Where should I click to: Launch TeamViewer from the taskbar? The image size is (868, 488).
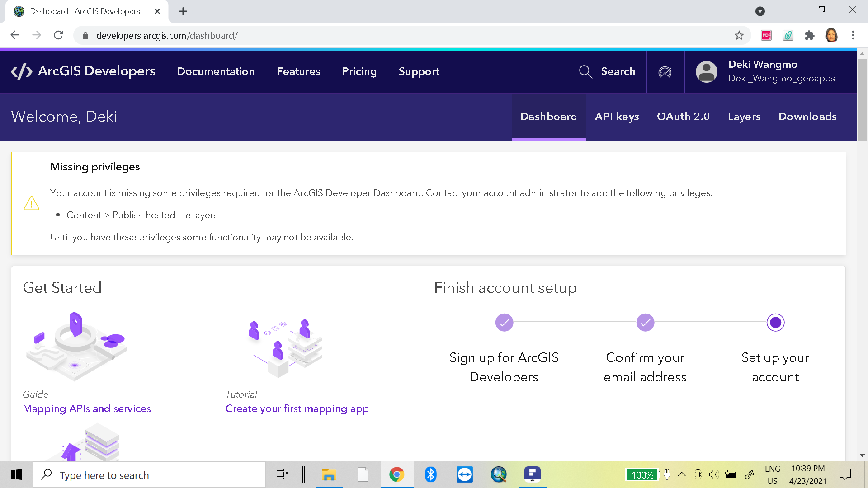(x=464, y=474)
